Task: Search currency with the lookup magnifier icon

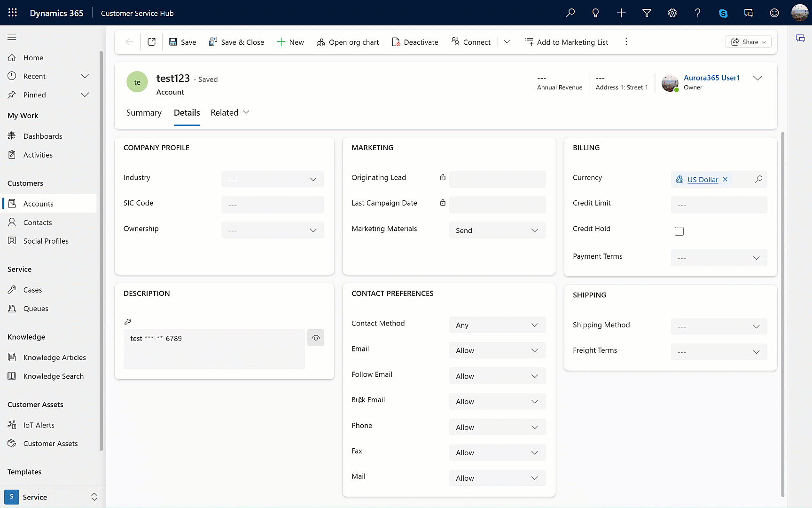Action: [x=758, y=179]
